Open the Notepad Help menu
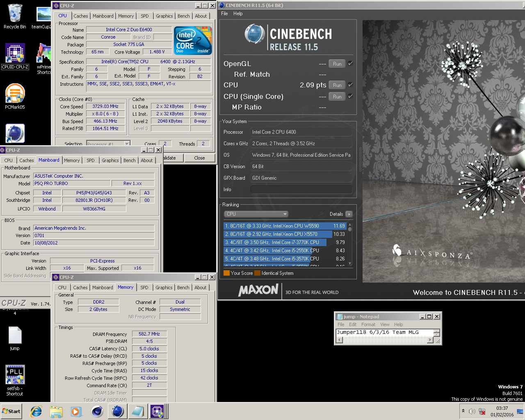The image size is (525, 420). [x=399, y=324]
